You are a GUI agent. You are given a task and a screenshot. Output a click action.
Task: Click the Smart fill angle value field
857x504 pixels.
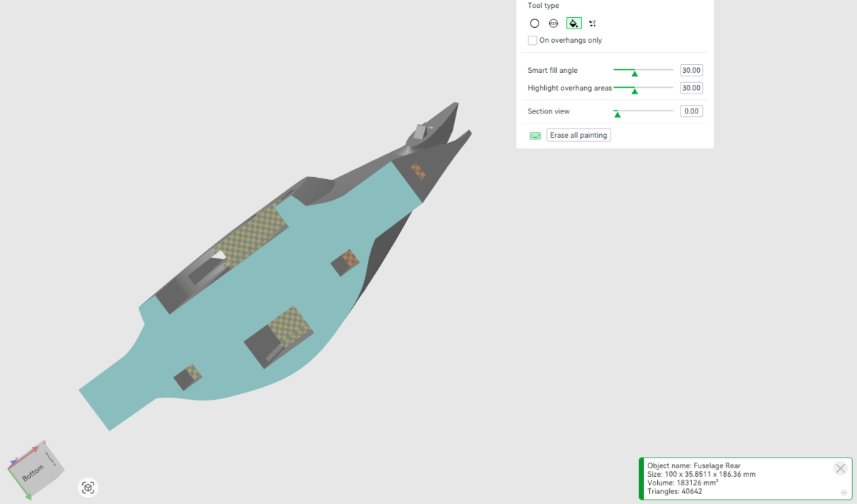click(x=691, y=71)
